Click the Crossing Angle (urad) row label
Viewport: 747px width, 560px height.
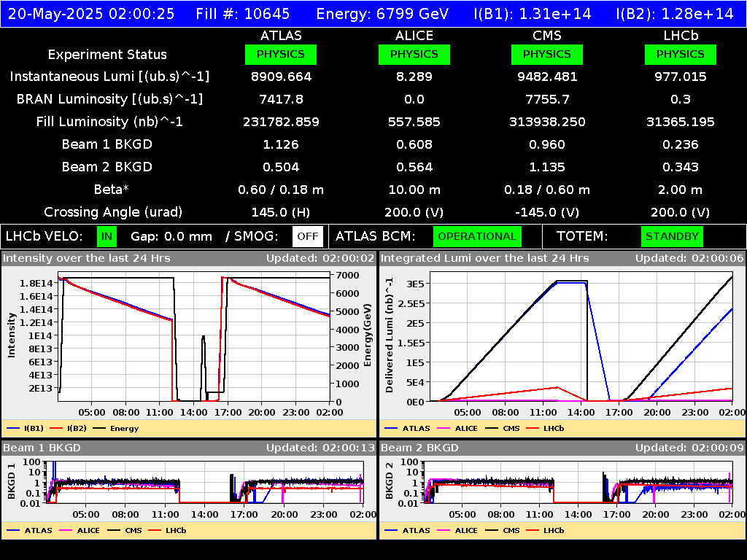coord(113,212)
